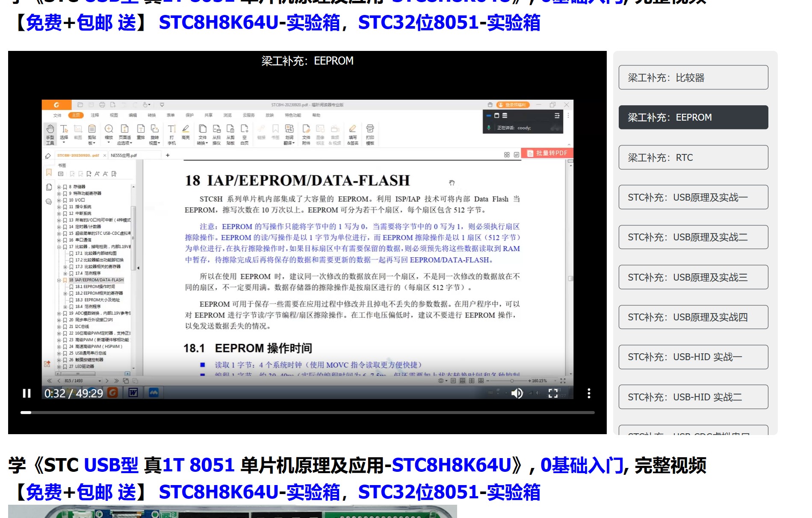
Task: Expand the 19 ADC模数转换 bookmark node
Action: click(59, 314)
